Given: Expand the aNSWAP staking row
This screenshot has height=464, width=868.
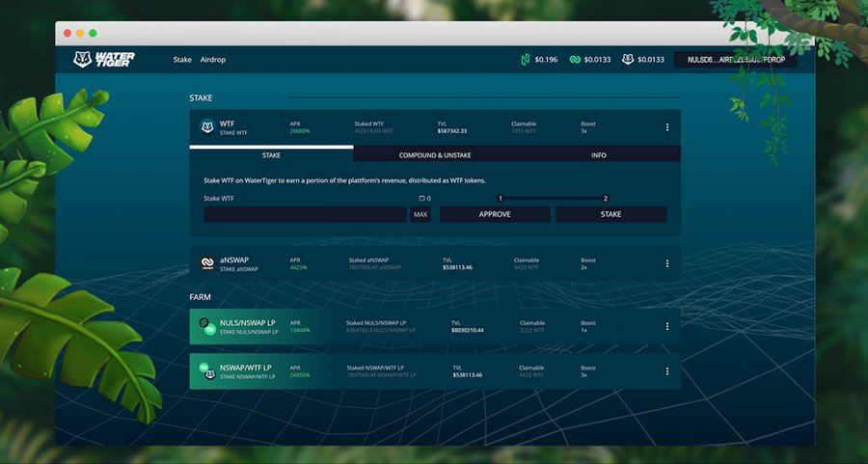Looking at the screenshot, I should (x=435, y=263).
